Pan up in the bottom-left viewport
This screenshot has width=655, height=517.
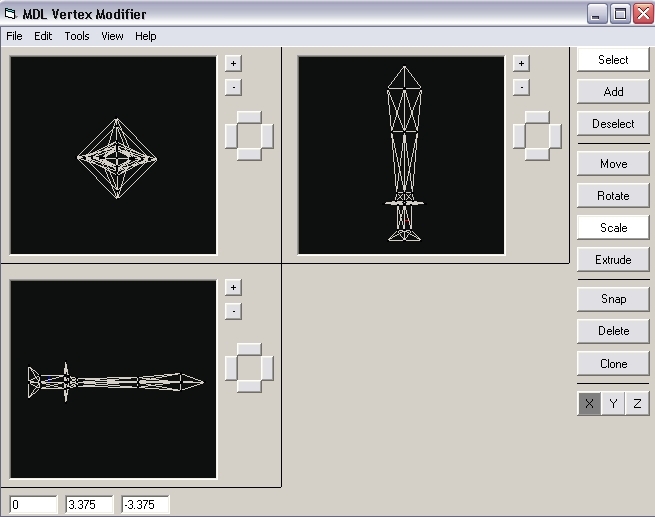(249, 350)
